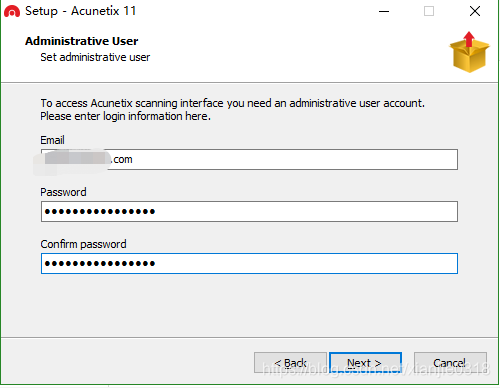Cancel the Acunetix setup
Image resolution: width=500 pixels, height=388 pixels.
[450, 363]
